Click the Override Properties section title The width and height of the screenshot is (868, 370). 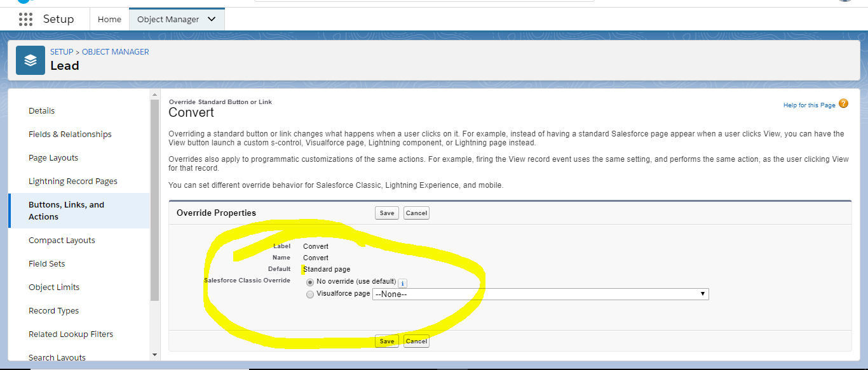(x=216, y=213)
